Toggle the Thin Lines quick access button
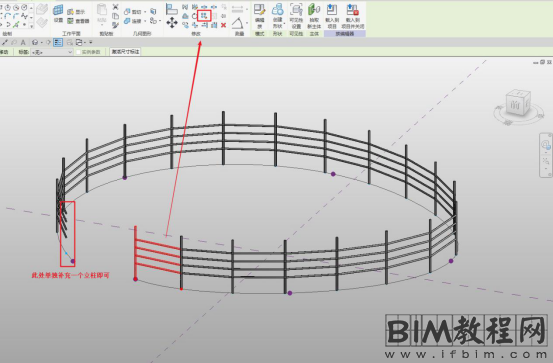The width and height of the screenshot is (553, 363). (58, 42)
